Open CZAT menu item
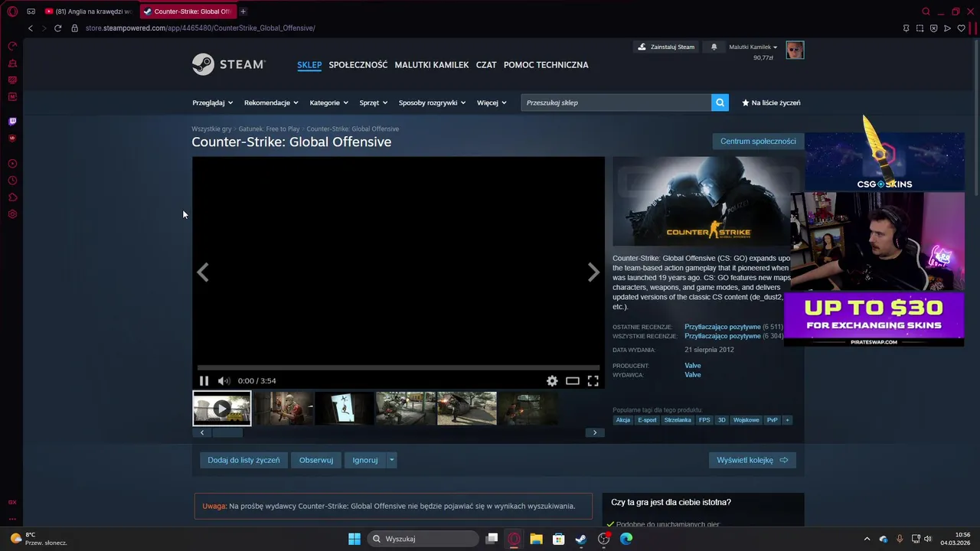The image size is (980, 551). (x=486, y=65)
